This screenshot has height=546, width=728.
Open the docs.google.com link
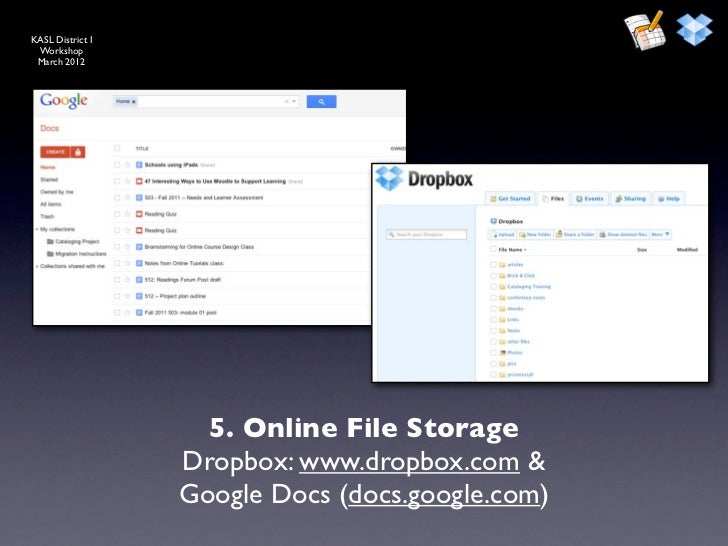tap(444, 494)
